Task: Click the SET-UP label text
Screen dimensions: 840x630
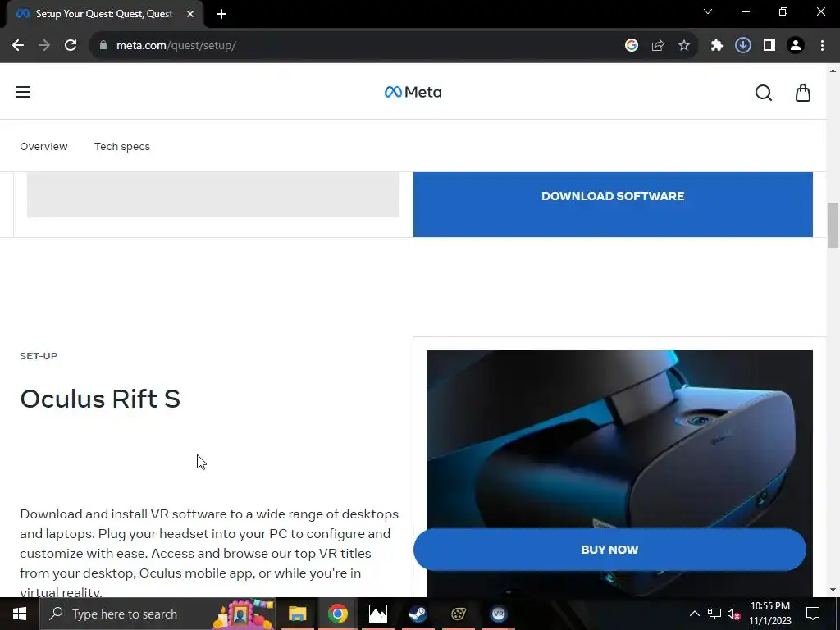Action: click(39, 356)
